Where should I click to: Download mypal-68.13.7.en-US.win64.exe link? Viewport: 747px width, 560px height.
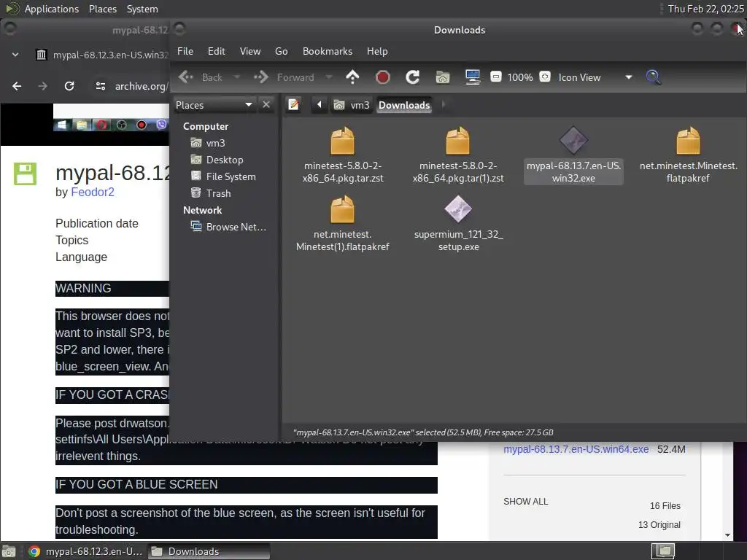click(576, 449)
